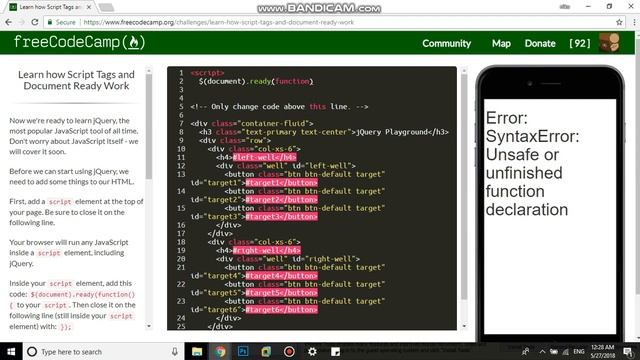
Task: Open the Sticky Notes taskbar icon
Action: (x=335, y=351)
